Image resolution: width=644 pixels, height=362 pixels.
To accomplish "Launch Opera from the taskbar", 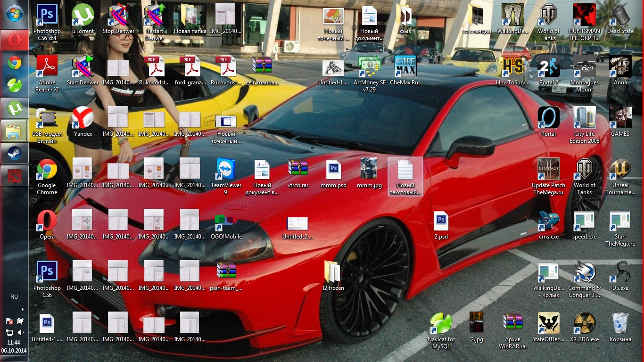I will [15, 40].
